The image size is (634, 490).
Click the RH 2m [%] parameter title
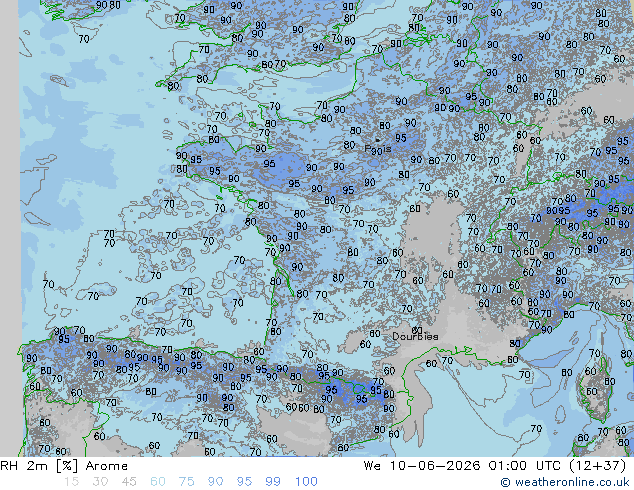tap(39, 466)
